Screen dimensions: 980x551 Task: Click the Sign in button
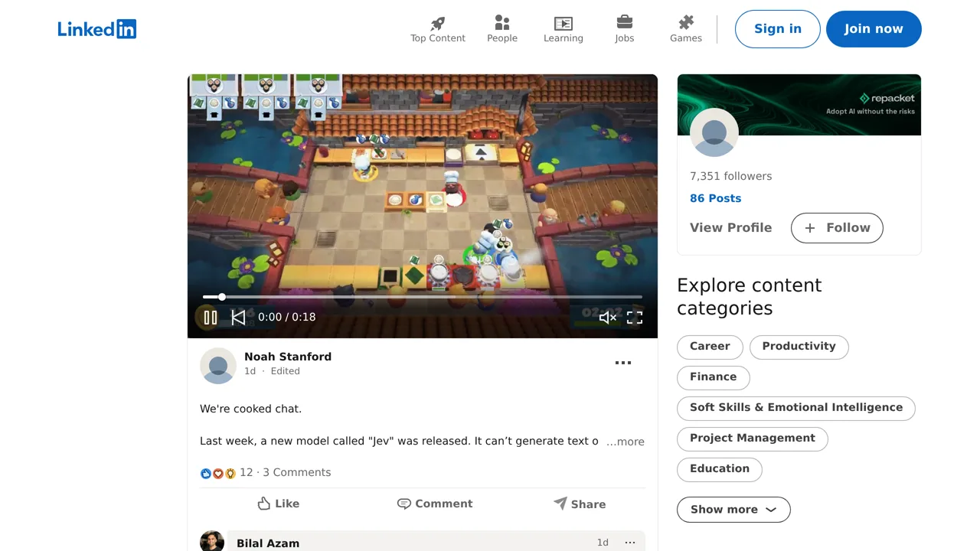(778, 29)
